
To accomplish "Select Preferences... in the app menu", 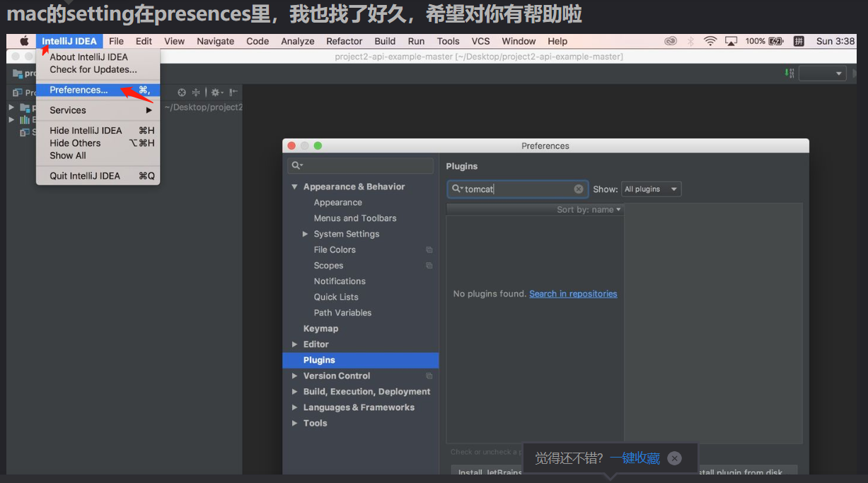I will point(98,90).
